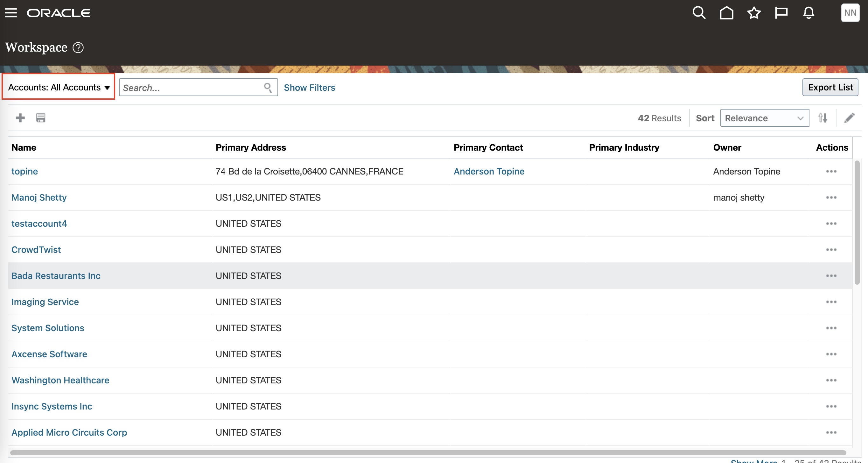868x463 pixels.
Task: Open the Workspace help question icon
Action: click(x=78, y=47)
